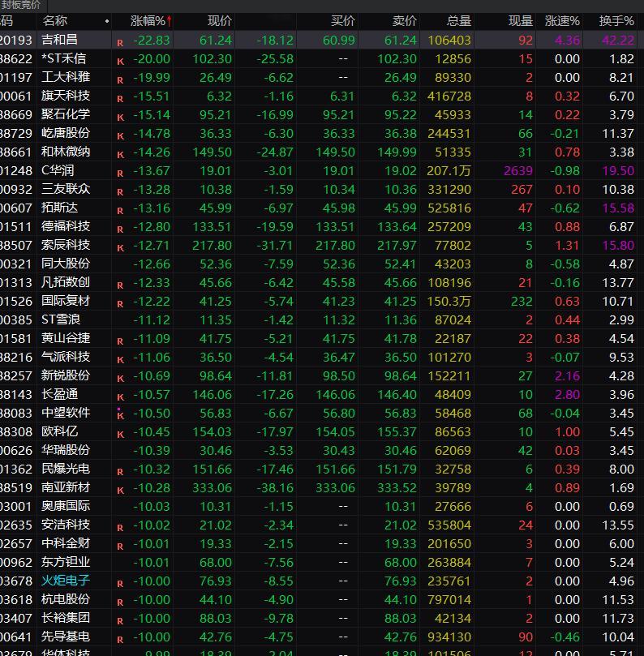Viewport: 644px width, 656px height.
Task: Click the R marker on 旗天科技 row
Action: pyautogui.click(x=120, y=99)
